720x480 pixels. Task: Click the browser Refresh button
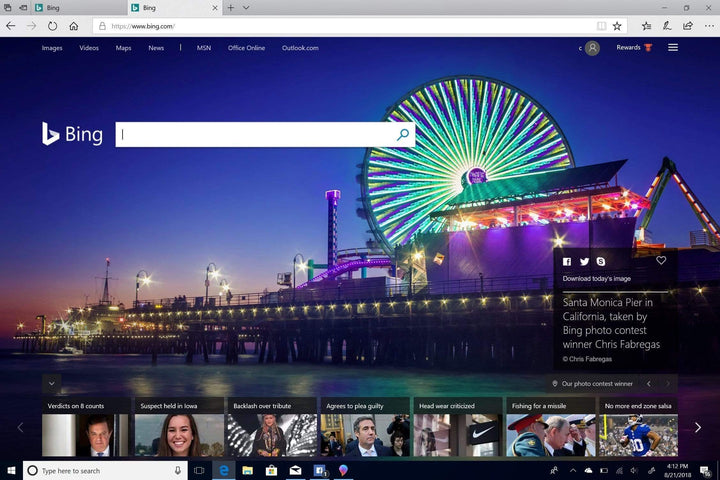pyautogui.click(x=51, y=26)
